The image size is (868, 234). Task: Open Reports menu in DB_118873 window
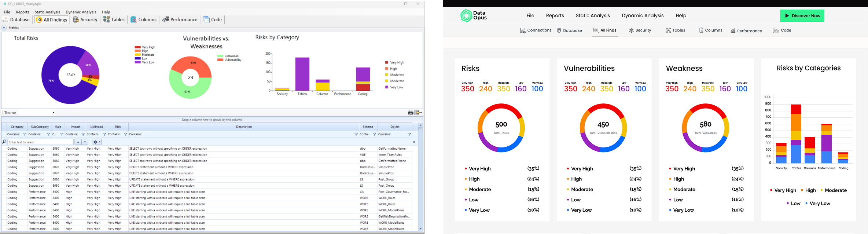[x=22, y=12]
